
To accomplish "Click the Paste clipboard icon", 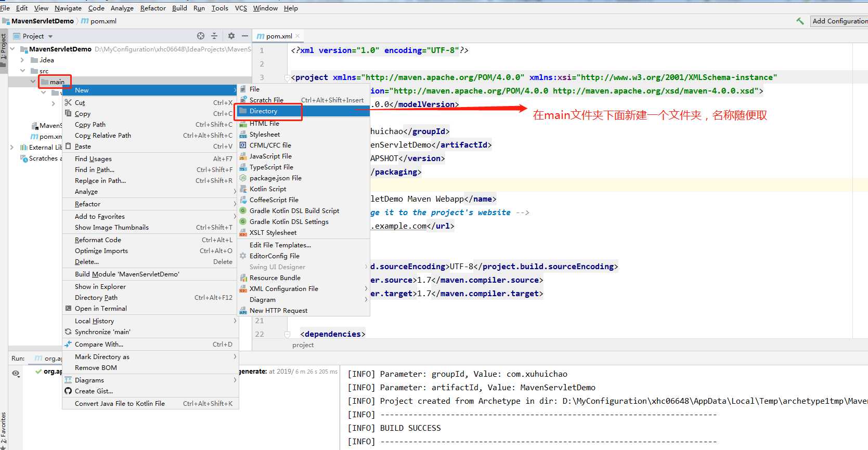I will (68, 146).
